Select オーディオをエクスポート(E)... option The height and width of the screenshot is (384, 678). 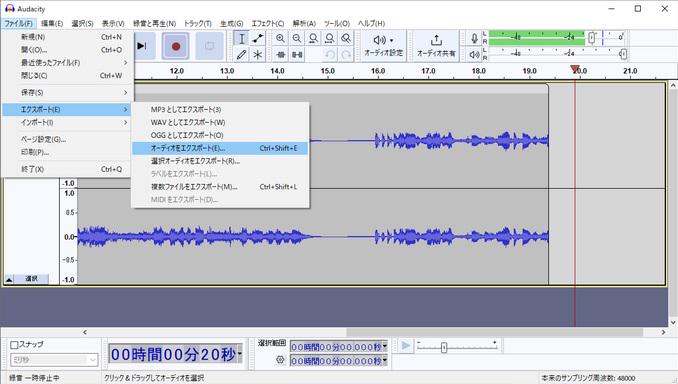221,148
